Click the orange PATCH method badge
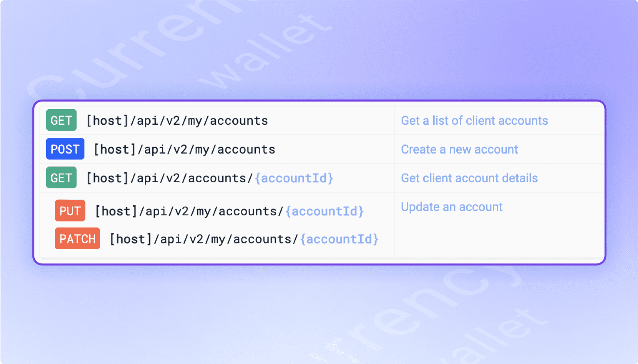638x364 pixels. [78, 239]
